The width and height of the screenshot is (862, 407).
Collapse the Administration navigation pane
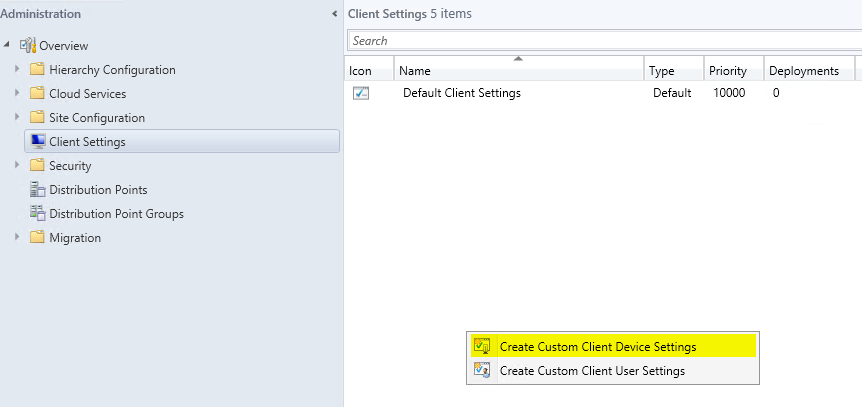(x=335, y=14)
